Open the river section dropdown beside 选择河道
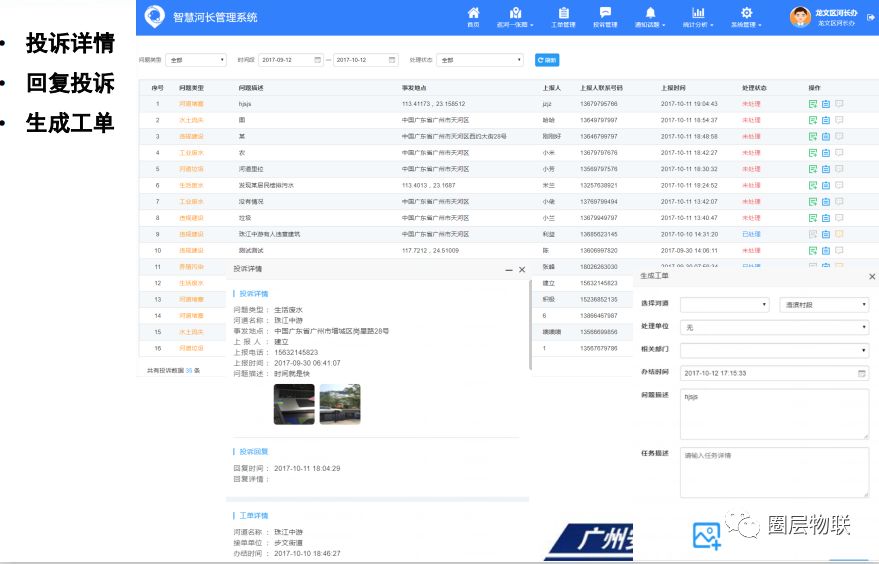The width and height of the screenshot is (879, 564). click(824, 304)
